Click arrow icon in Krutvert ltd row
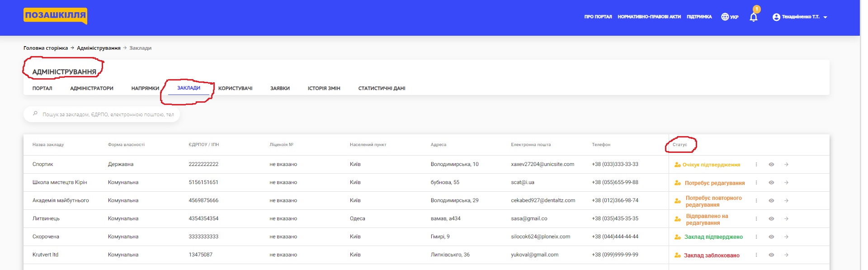 (x=787, y=255)
